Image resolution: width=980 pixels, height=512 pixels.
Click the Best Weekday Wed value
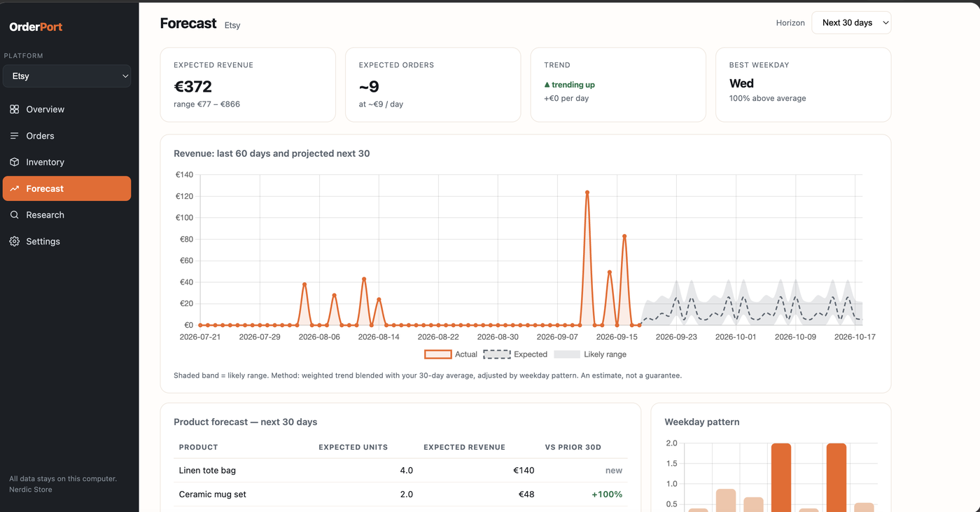click(741, 83)
